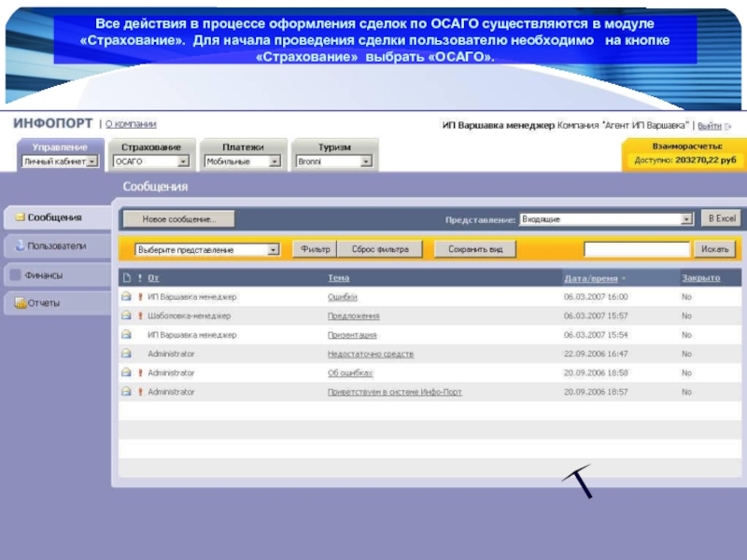This screenshot has height=560, width=747.
Task: Sort by the Дата/время column header
Action: pyautogui.click(x=589, y=278)
